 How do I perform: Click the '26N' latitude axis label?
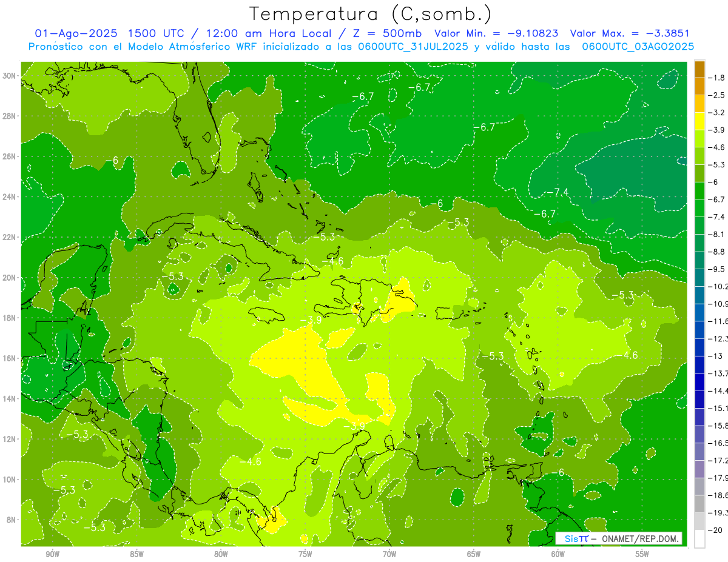click(10, 156)
